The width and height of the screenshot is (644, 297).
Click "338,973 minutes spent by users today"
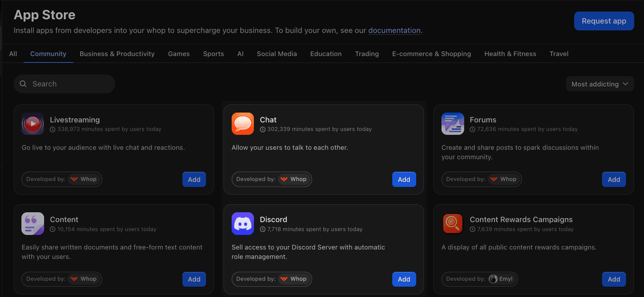coord(109,129)
